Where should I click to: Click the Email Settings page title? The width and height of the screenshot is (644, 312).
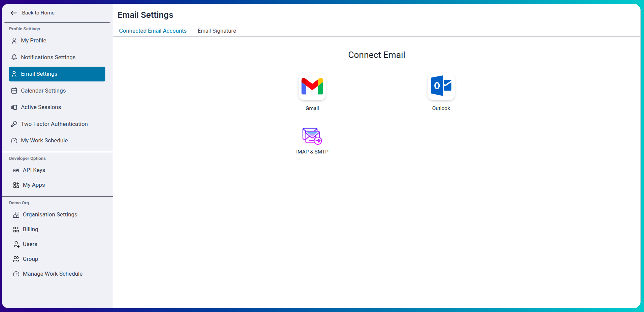click(x=145, y=15)
